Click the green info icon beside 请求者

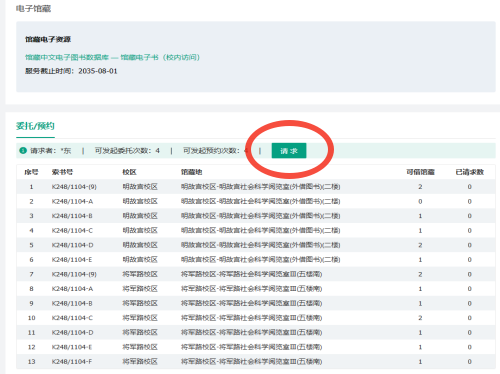click(x=23, y=151)
